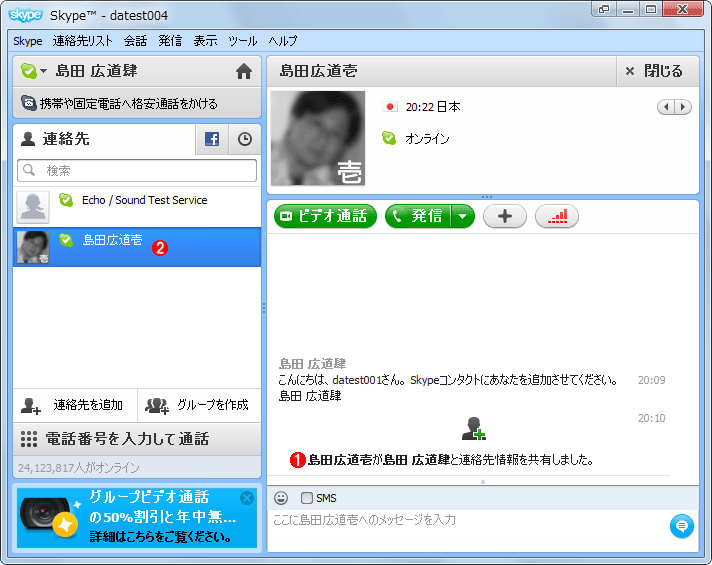Click the 24,123,817人がオンライン status text
The height and width of the screenshot is (565, 712).
point(79,468)
